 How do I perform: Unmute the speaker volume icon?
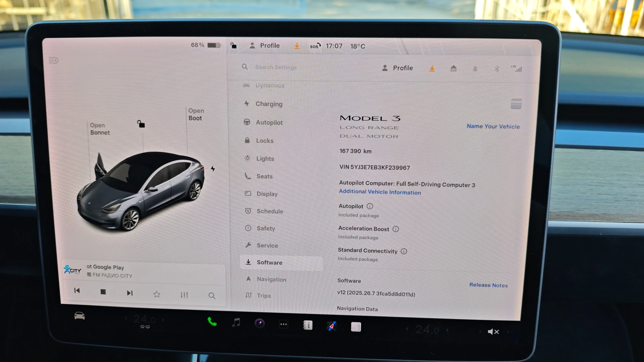tap(493, 332)
